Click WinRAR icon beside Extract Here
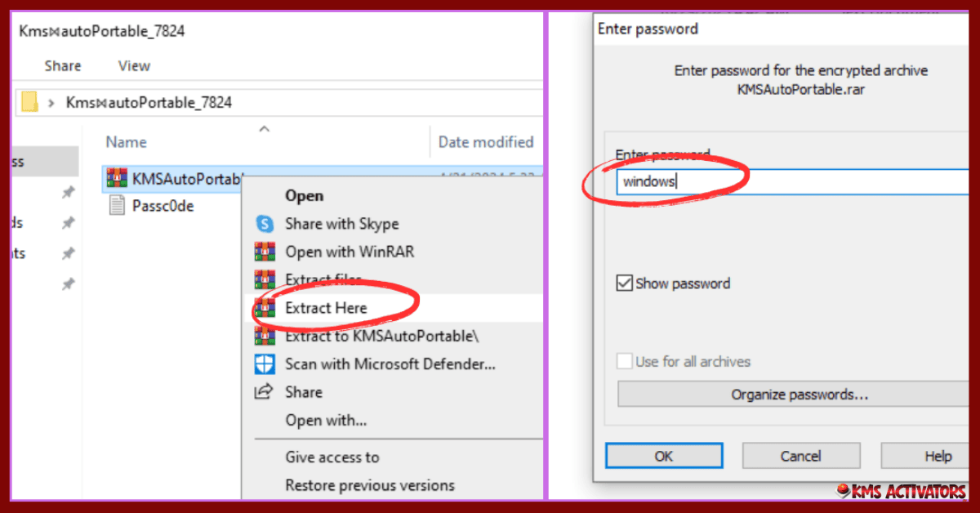The image size is (980, 513). 265,308
